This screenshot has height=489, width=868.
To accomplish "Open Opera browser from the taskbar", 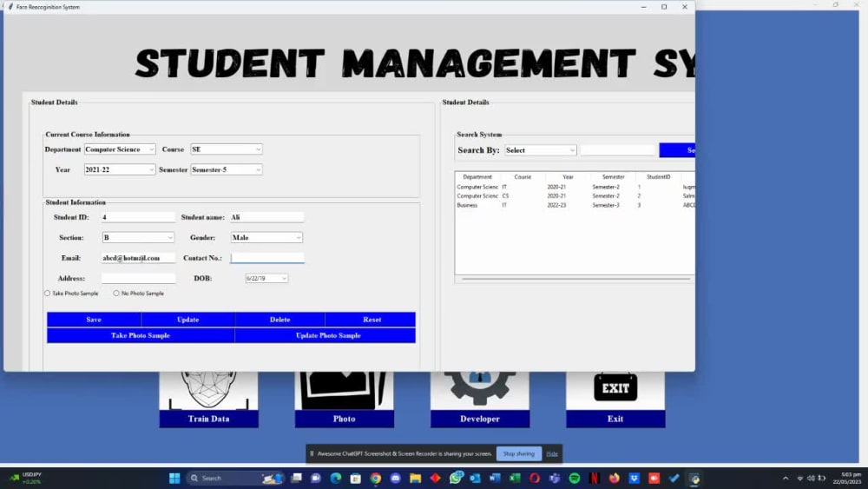I will coord(534,478).
